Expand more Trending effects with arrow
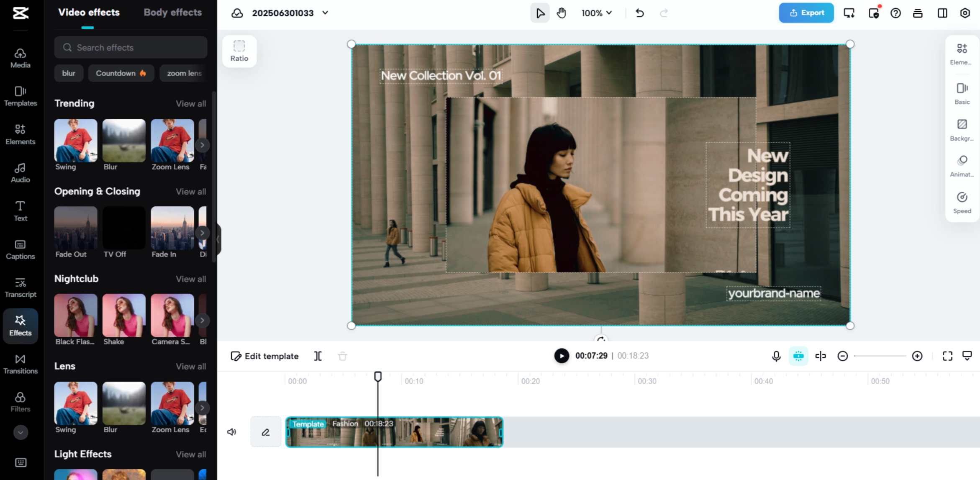 pyautogui.click(x=202, y=145)
